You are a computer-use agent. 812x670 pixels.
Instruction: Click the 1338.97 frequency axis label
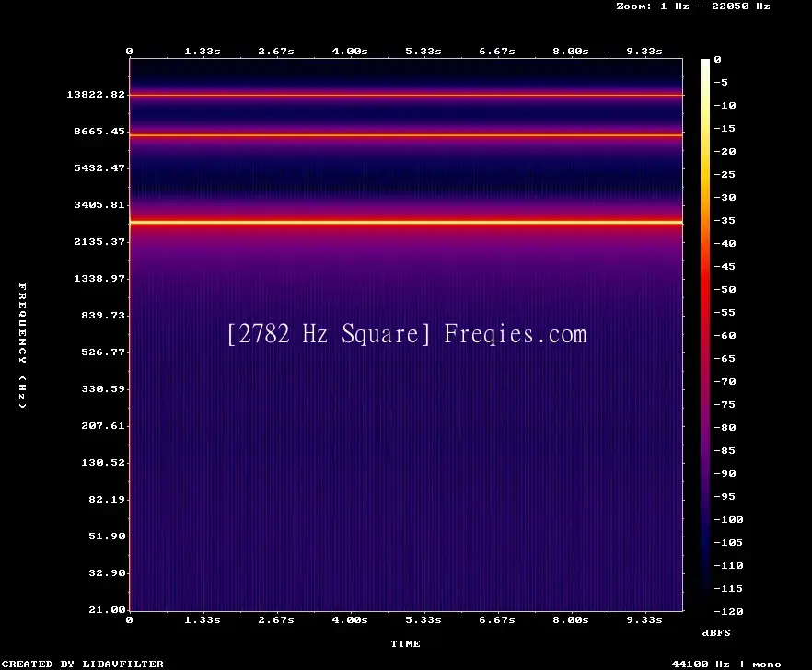(x=99, y=278)
